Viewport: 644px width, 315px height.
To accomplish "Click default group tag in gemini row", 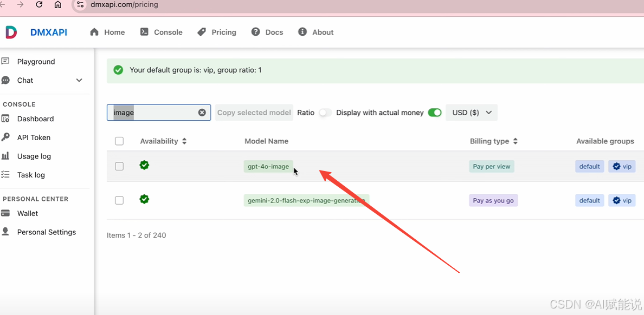I will [x=590, y=201].
